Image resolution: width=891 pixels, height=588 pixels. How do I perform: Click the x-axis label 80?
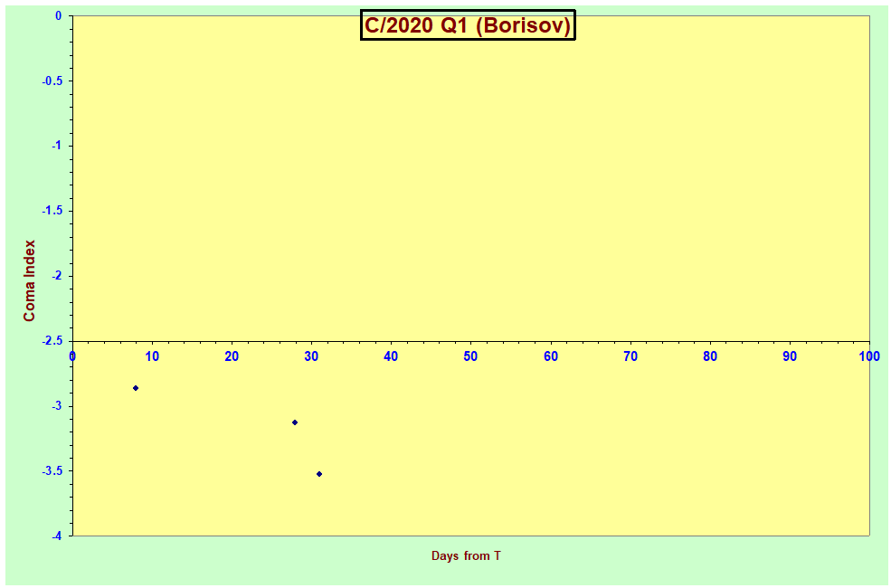coord(710,356)
